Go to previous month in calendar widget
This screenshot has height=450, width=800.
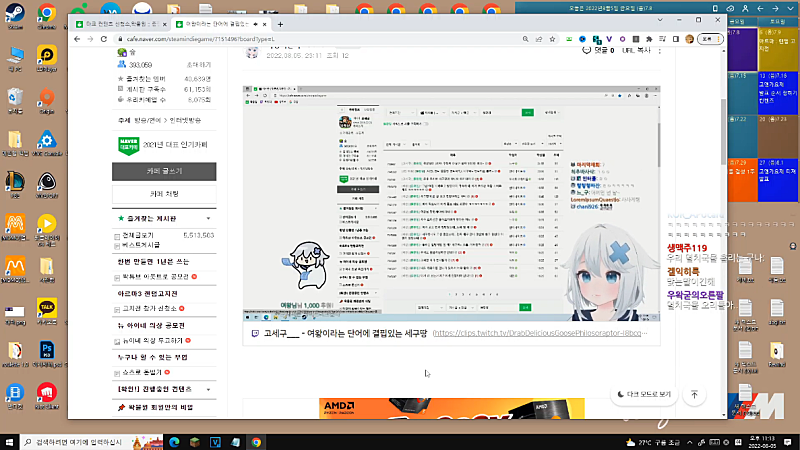(760, 8)
